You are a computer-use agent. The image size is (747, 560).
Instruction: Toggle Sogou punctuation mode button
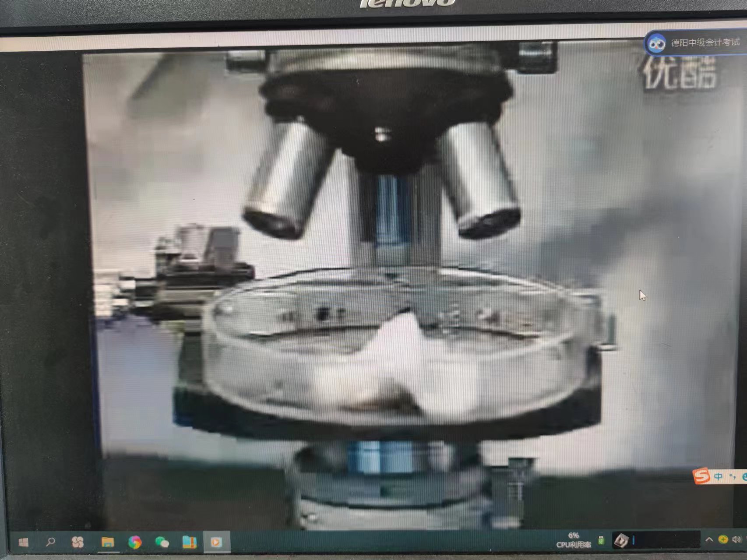pyautogui.click(x=733, y=477)
